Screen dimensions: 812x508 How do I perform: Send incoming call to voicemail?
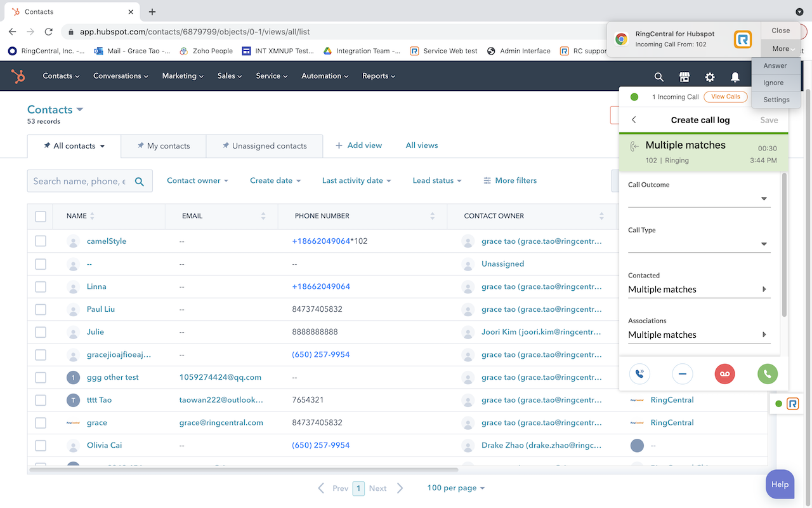(724, 374)
